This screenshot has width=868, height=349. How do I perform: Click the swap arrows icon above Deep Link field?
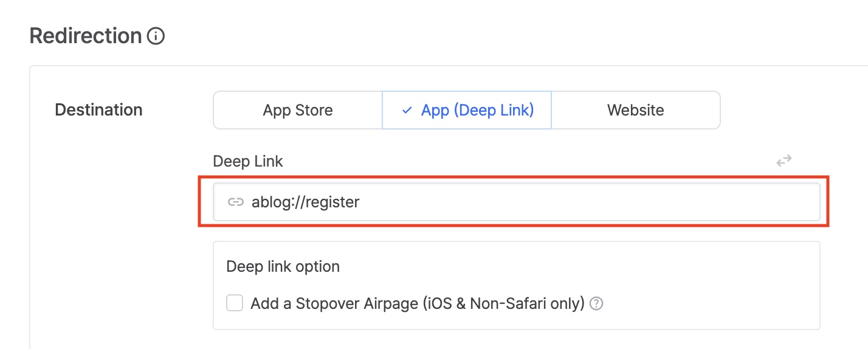tap(784, 161)
